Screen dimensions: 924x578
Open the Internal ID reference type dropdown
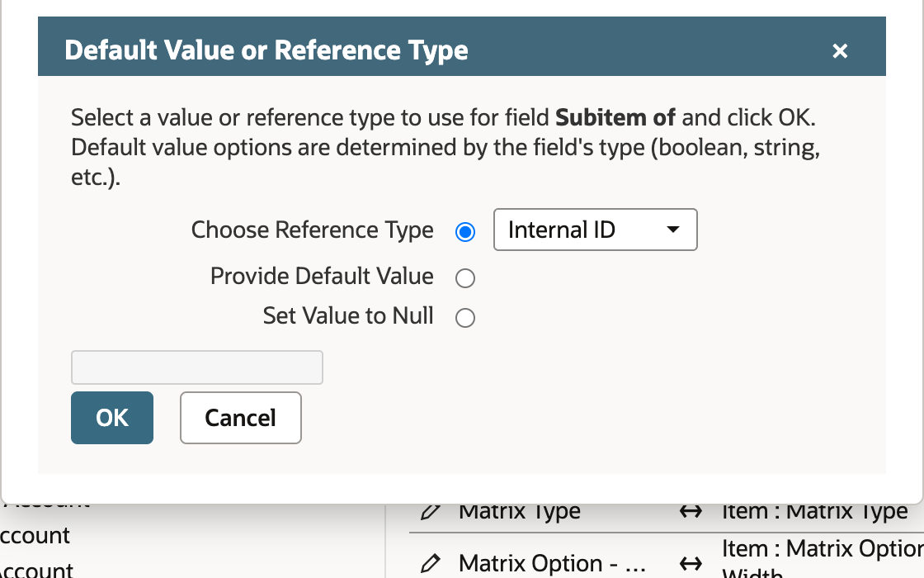pyautogui.click(x=595, y=230)
